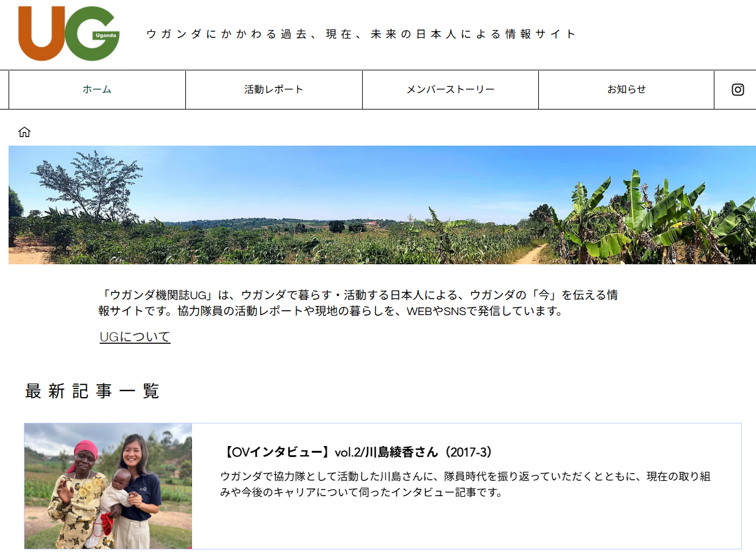Open the お知らせ menu item
The width and height of the screenshot is (756, 558).
[x=626, y=89]
